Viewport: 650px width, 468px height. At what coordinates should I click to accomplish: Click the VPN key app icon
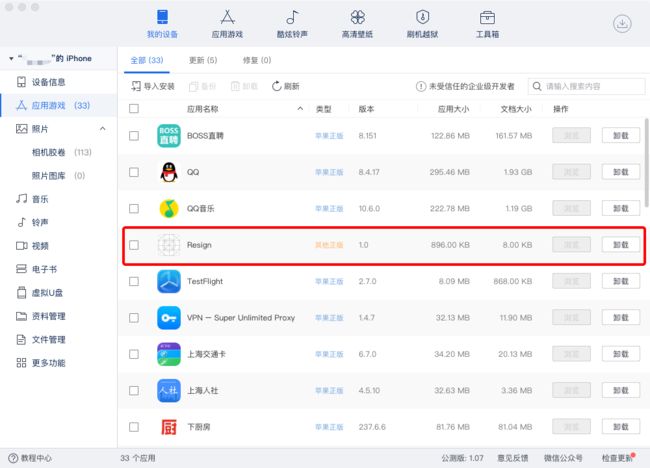[169, 318]
